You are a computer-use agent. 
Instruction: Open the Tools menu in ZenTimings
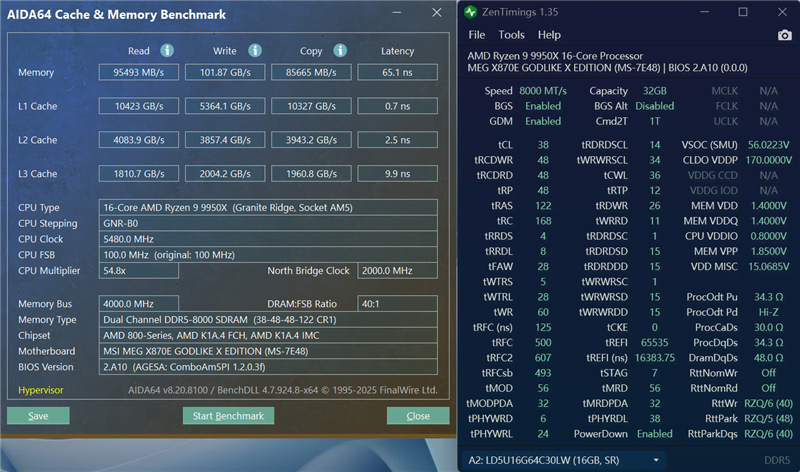[x=511, y=35]
